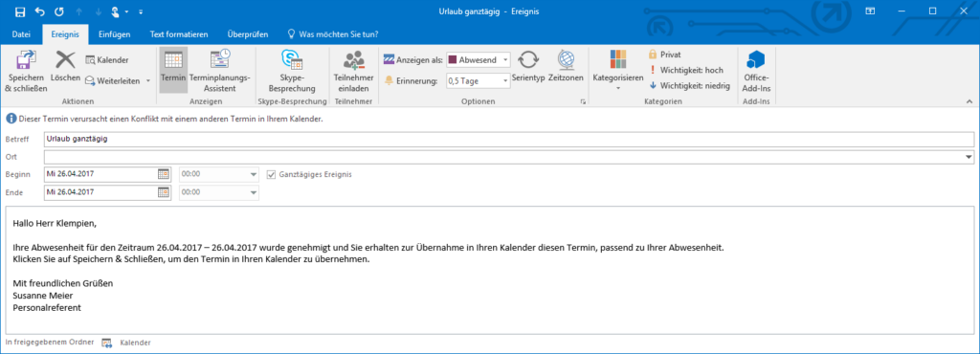Click the Was möchten Sie tun search box
980x354 pixels.
[332, 34]
